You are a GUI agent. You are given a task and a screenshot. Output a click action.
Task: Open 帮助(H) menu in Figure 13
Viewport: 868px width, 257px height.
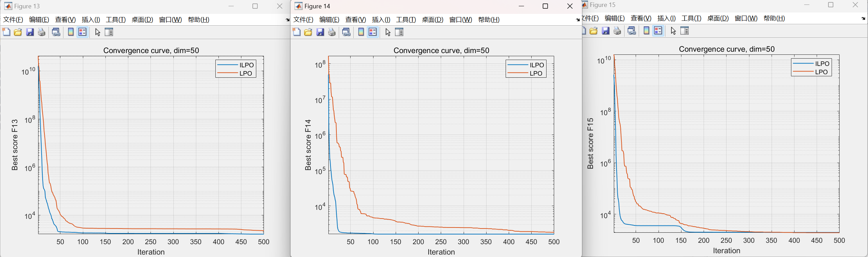[199, 20]
